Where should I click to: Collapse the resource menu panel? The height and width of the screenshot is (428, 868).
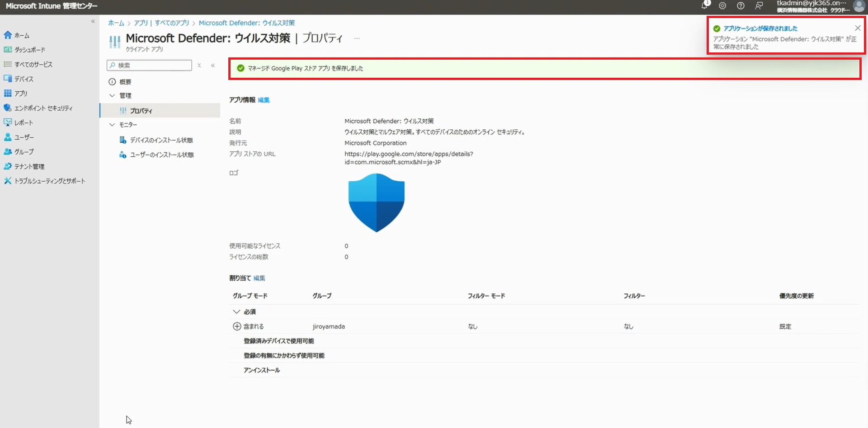(212, 65)
